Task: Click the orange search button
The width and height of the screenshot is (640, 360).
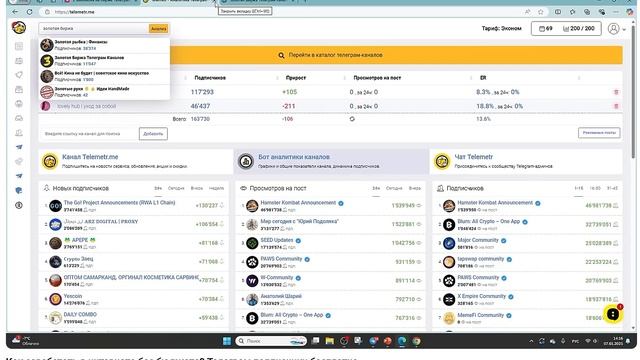Action: (158, 29)
